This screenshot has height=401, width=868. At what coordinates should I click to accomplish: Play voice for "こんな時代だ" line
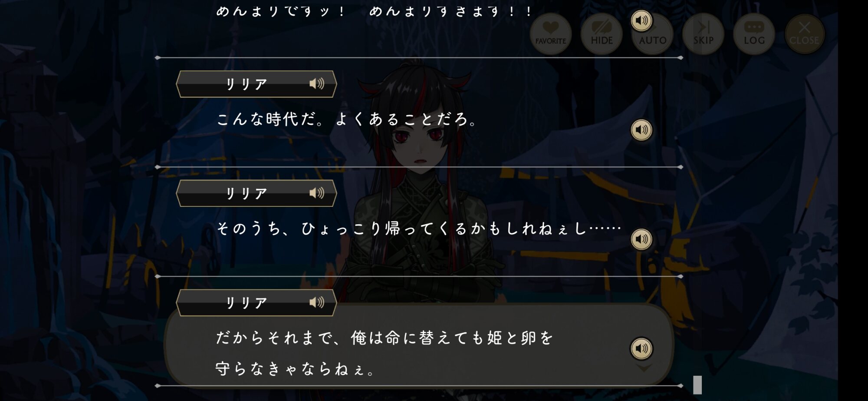[x=641, y=130]
